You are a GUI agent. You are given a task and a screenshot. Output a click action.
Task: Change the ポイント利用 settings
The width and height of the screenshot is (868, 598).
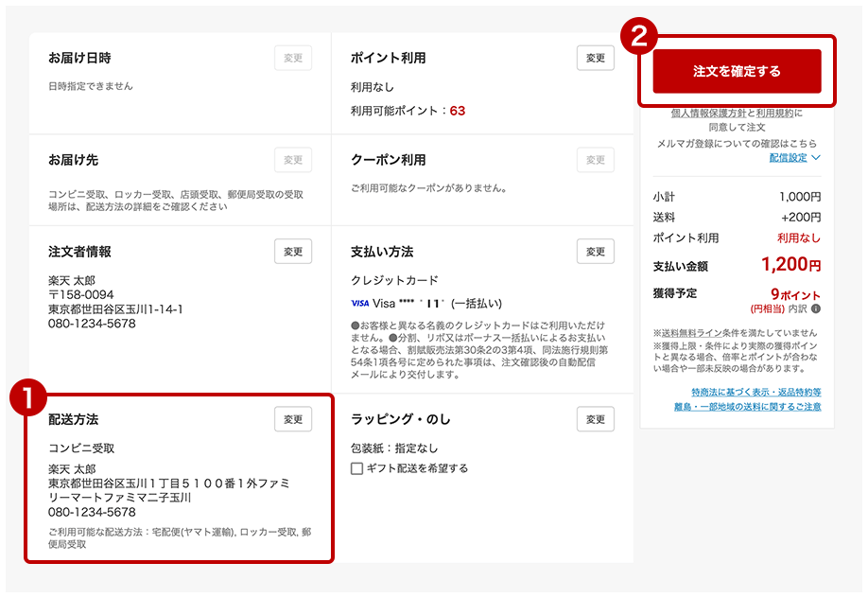click(x=595, y=58)
